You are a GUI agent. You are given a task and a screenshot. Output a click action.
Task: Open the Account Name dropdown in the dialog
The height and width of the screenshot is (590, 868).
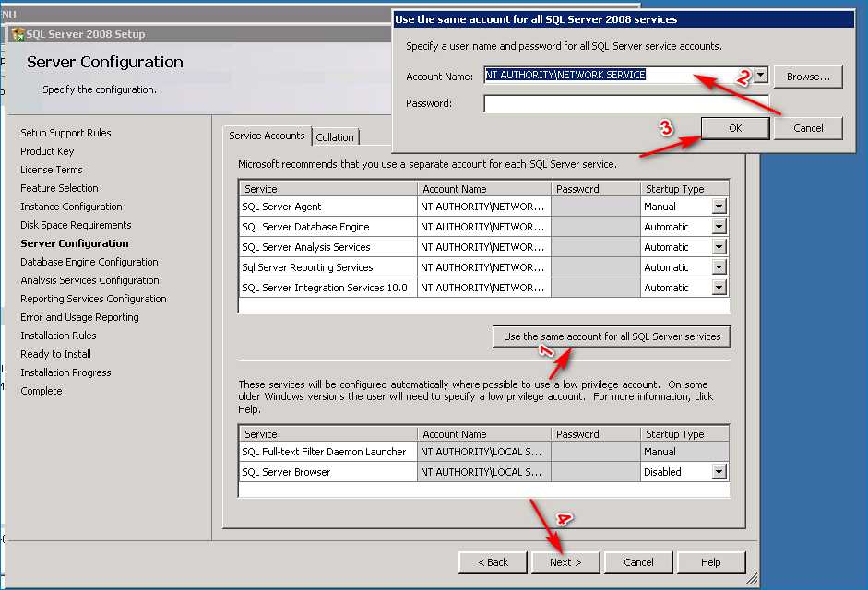coord(761,75)
